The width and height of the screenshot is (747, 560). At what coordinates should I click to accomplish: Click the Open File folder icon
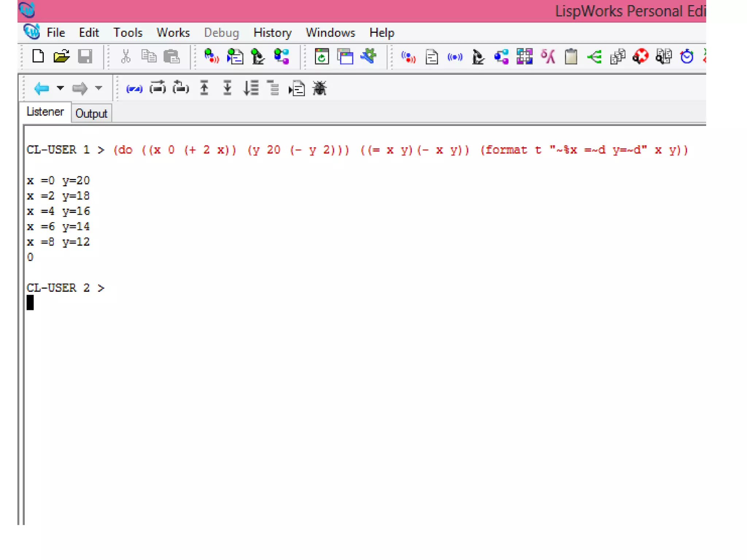[x=61, y=57]
